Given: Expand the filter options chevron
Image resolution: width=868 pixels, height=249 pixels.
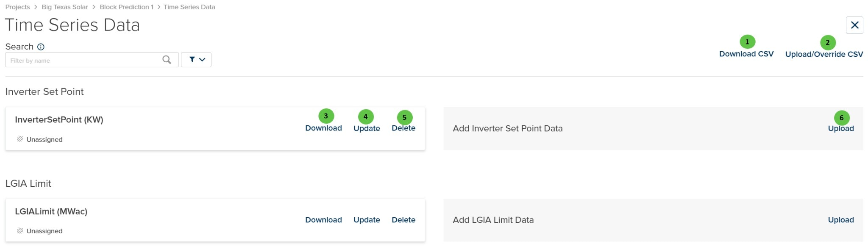Looking at the screenshot, I should [x=201, y=59].
